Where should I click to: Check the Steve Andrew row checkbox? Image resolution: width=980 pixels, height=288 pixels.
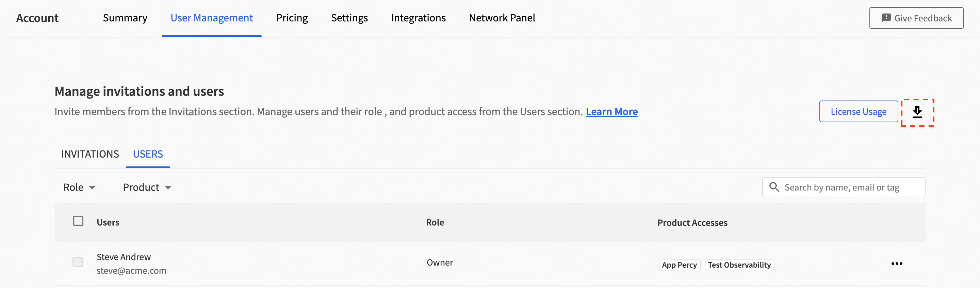(x=78, y=262)
